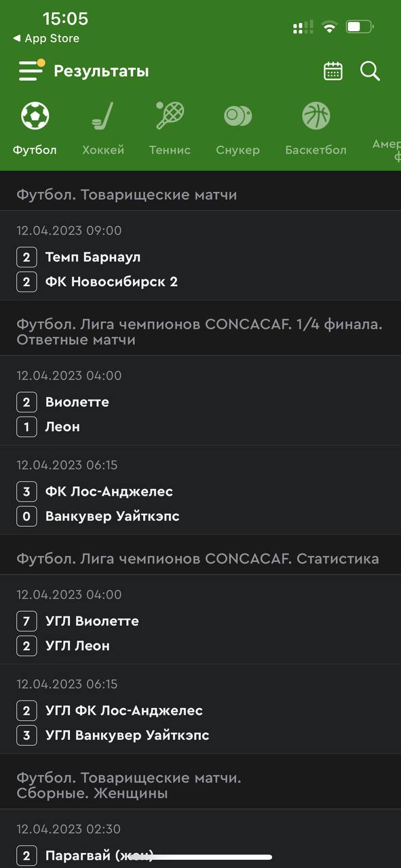Open the hamburger menu icon
Image resolution: width=401 pixels, height=868 pixels.
[31, 71]
